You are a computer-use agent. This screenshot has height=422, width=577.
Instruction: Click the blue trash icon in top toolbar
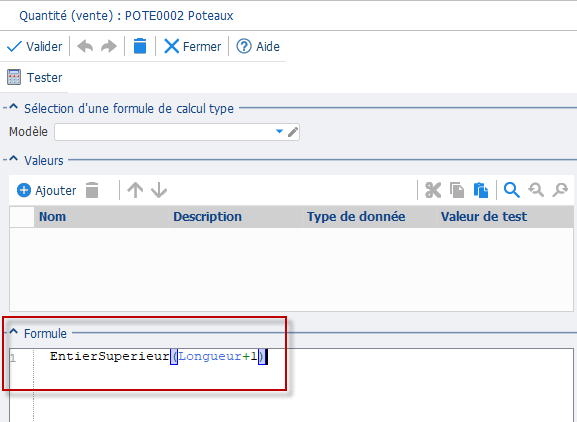140,46
